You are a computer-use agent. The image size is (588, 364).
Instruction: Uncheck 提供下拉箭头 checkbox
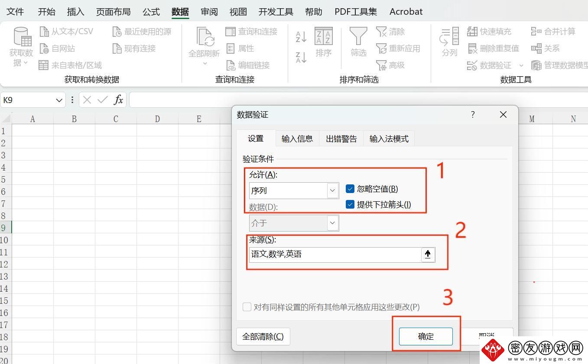point(350,204)
